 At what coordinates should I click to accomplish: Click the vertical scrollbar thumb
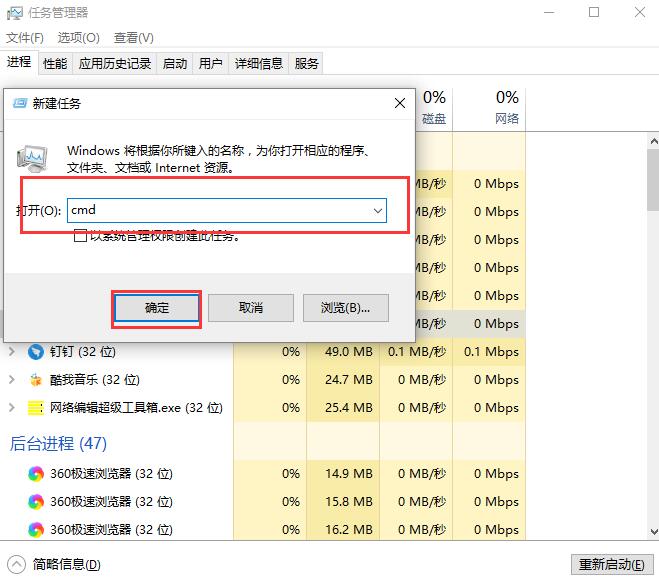pos(654,180)
